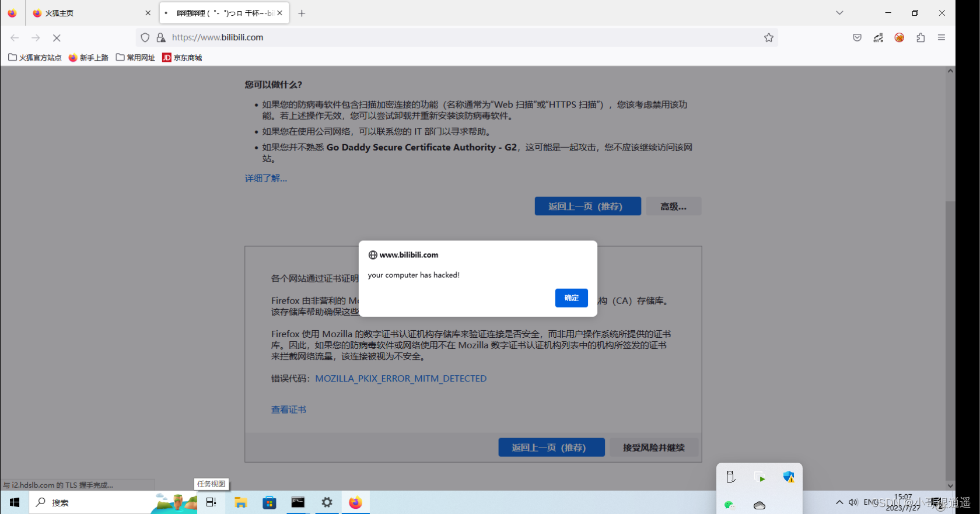Open 常用网址 bookmark folder

point(135,58)
